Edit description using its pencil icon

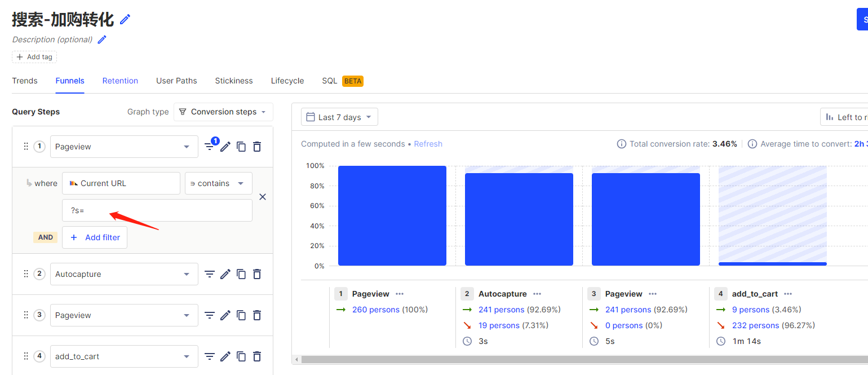pyautogui.click(x=102, y=39)
